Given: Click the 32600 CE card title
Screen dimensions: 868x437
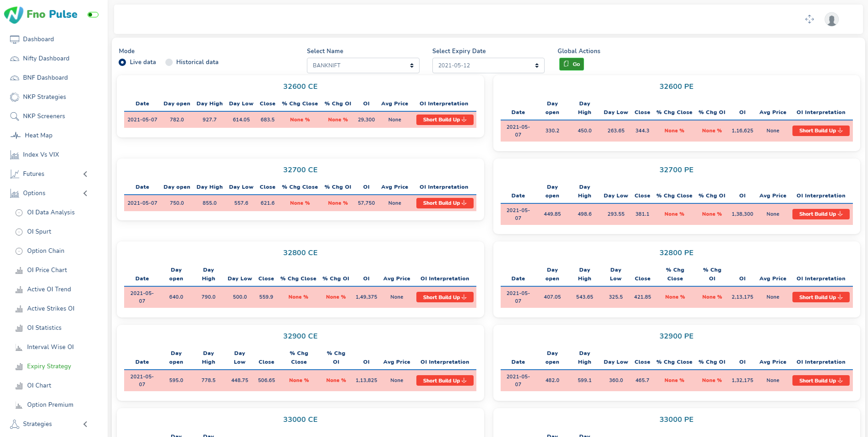Looking at the screenshot, I should tap(300, 87).
